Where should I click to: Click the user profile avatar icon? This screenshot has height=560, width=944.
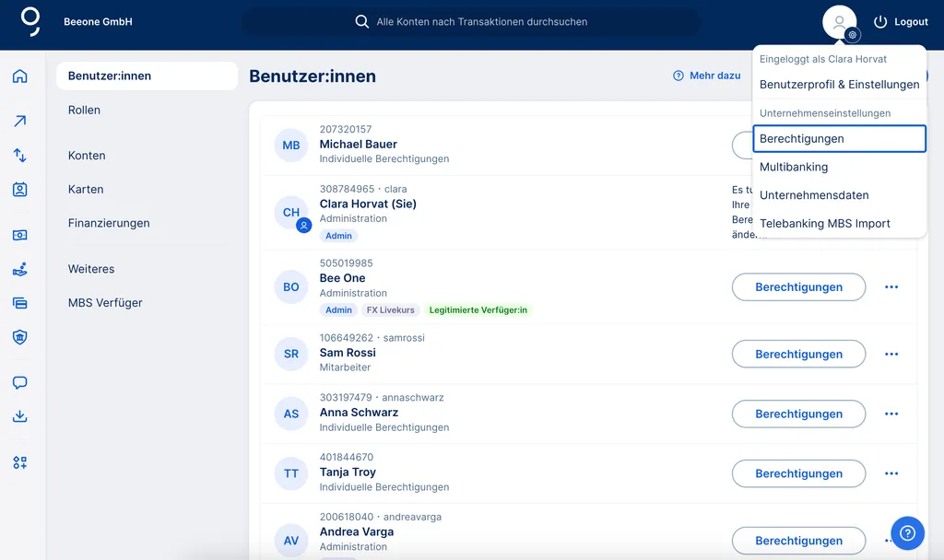point(839,22)
